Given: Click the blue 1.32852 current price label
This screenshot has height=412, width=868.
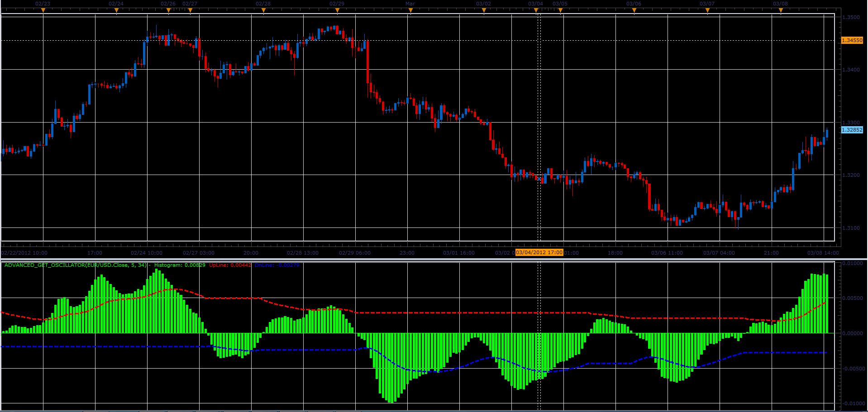Looking at the screenshot, I should click(x=852, y=130).
